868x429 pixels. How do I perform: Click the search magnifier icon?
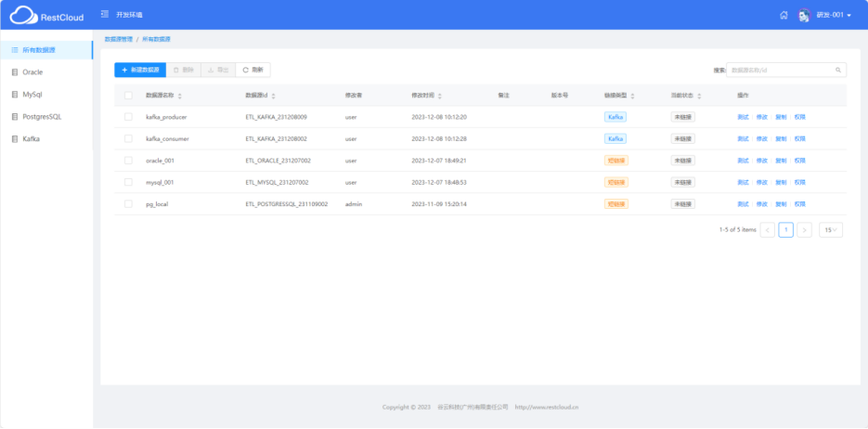(x=838, y=70)
